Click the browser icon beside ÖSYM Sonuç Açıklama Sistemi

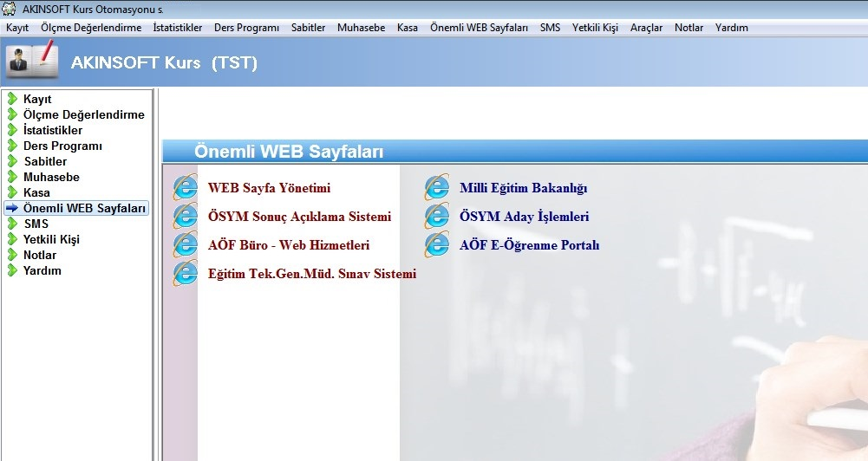click(186, 217)
